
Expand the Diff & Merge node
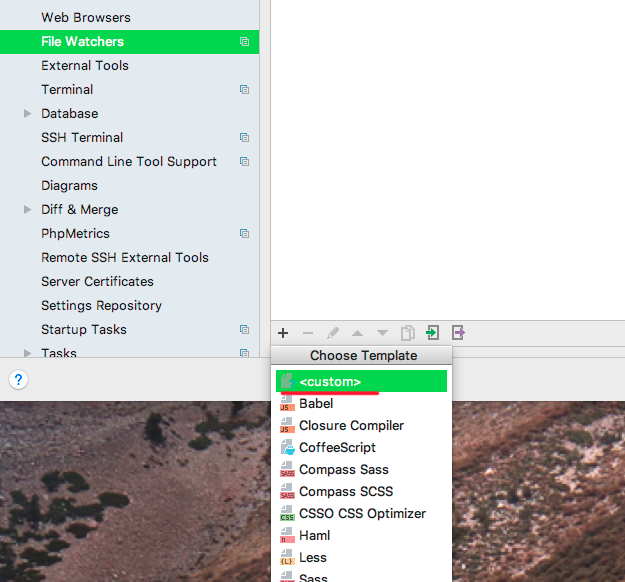(28, 210)
